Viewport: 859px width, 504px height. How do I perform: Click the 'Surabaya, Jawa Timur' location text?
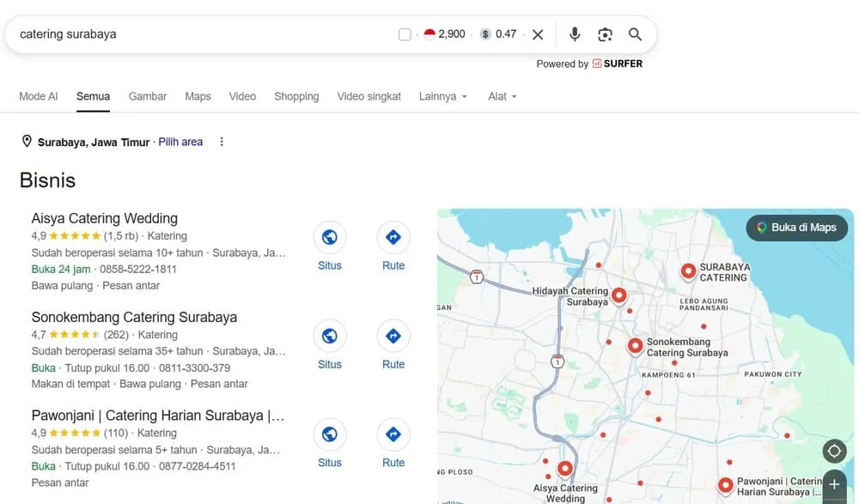93,143
